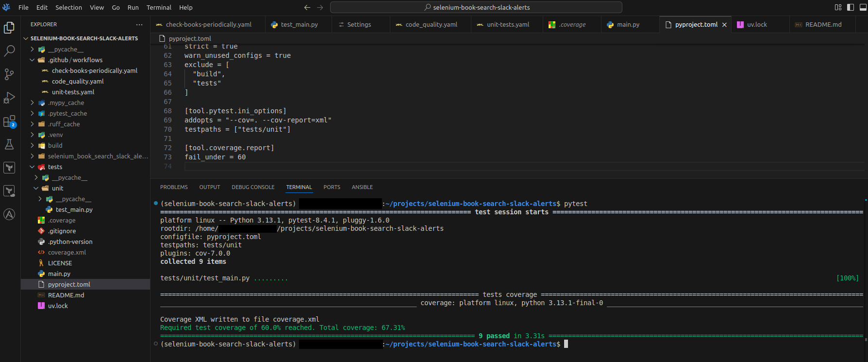
Task: Switch to README.md editor tab
Action: (823, 25)
